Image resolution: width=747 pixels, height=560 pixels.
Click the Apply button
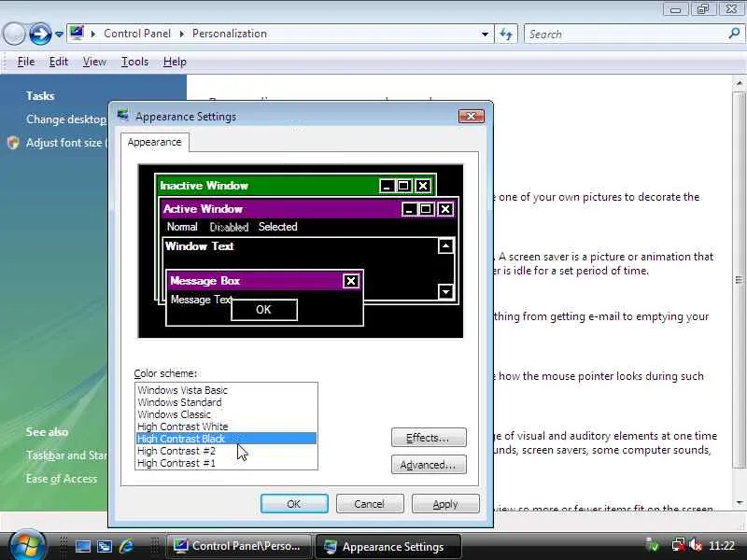[x=445, y=504]
